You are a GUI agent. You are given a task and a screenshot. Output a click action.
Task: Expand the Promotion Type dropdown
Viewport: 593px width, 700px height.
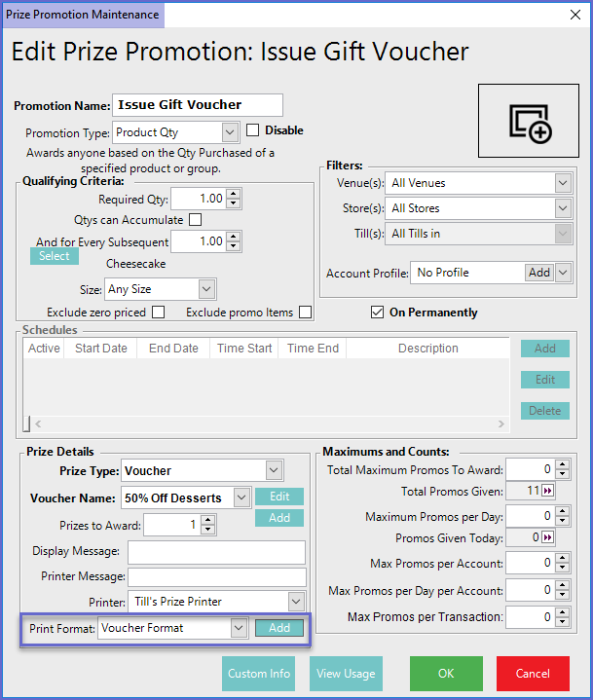click(229, 131)
